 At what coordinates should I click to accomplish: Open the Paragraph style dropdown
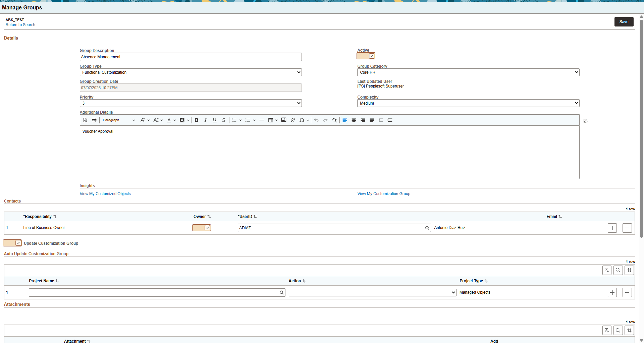(x=119, y=120)
